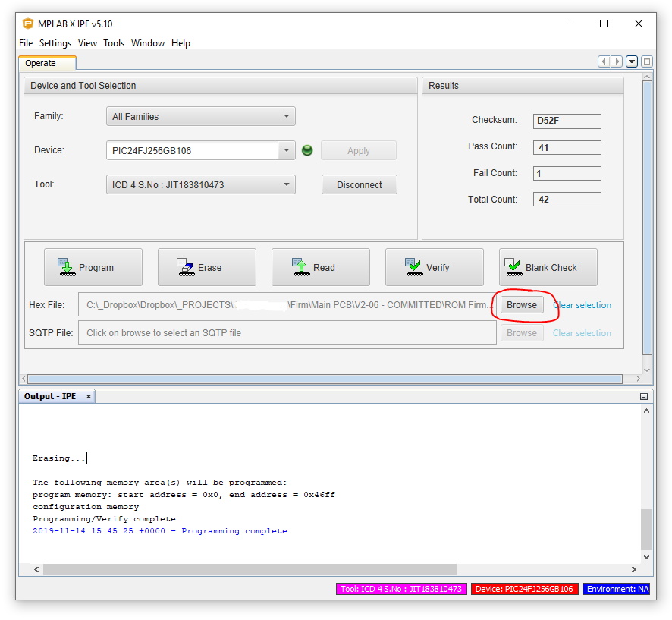Open the tab list dropdown arrow
672x620 pixels.
pyautogui.click(x=632, y=61)
